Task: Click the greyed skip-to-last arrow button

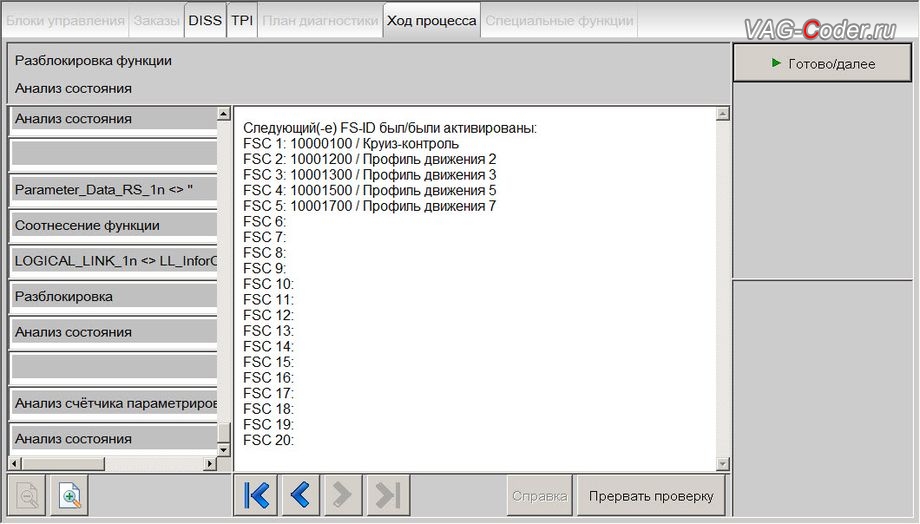Action: click(388, 495)
